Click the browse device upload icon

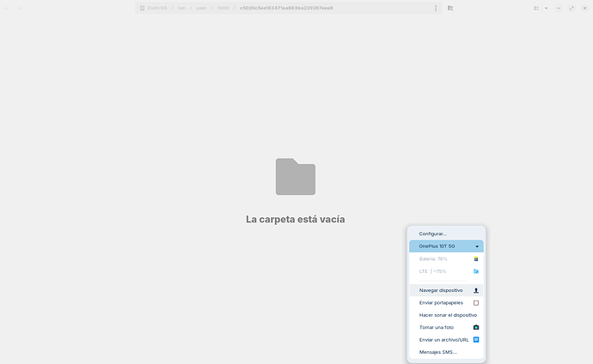[476, 290]
